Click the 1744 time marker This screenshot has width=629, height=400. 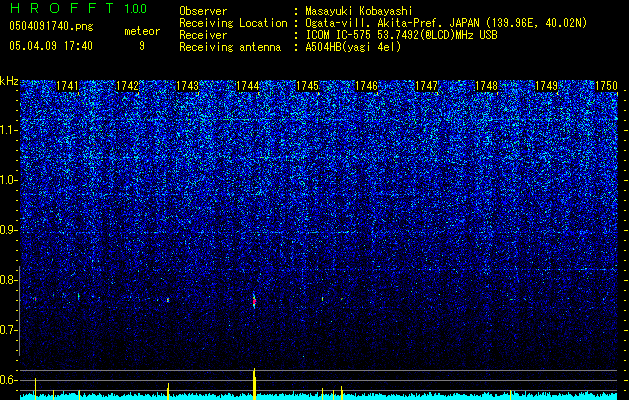tap(248, 86)
